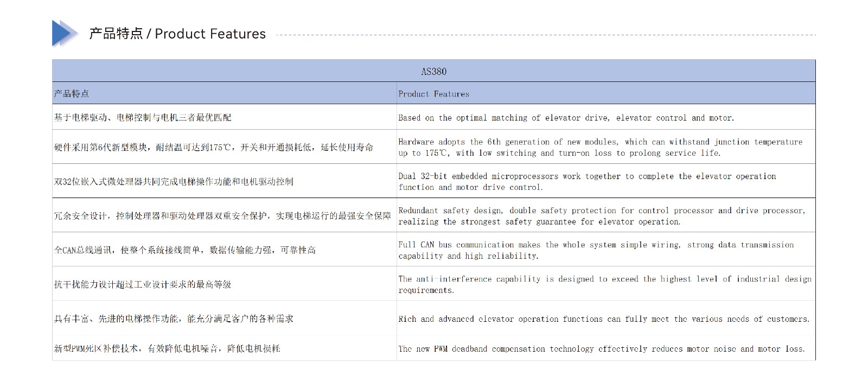This screenshot has height=369, width=868.
Task: Click 'Based on the optimal matching of elevator drive' cell
Action: point(606,117)
